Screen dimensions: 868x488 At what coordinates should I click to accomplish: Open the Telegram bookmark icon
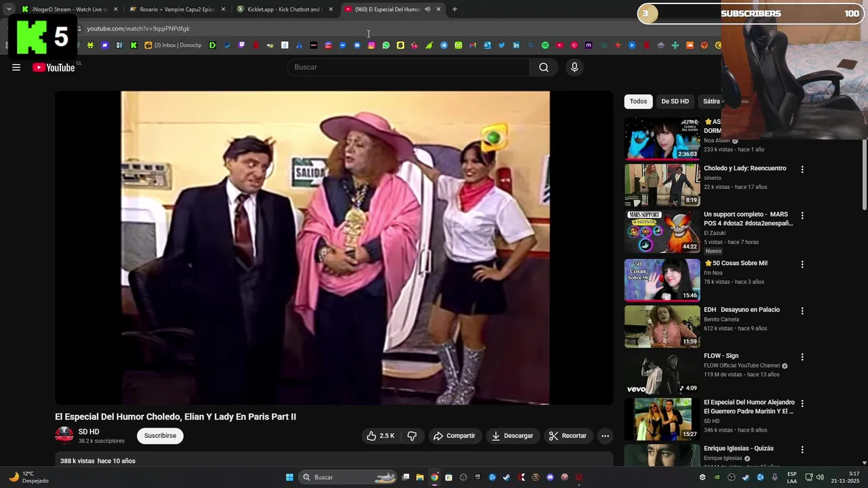[x=443, y=45]
